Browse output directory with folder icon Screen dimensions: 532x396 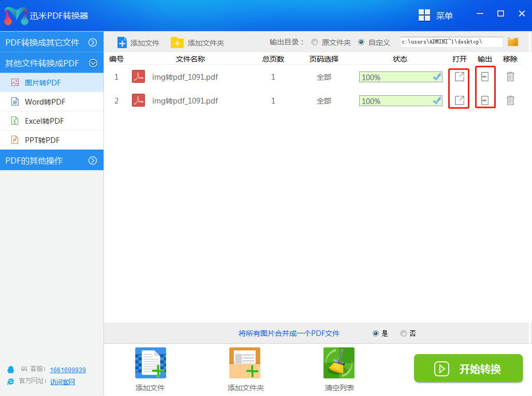[513, 42]
